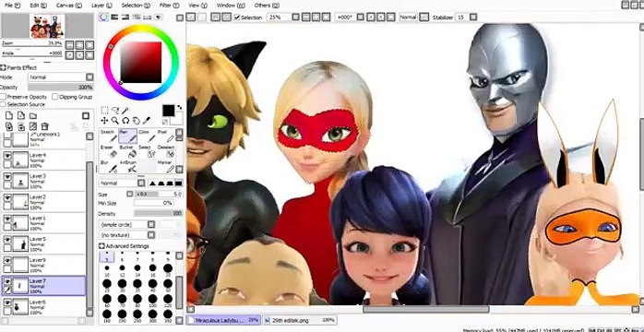Delete the current layer with trash icon

pos(45,126)
